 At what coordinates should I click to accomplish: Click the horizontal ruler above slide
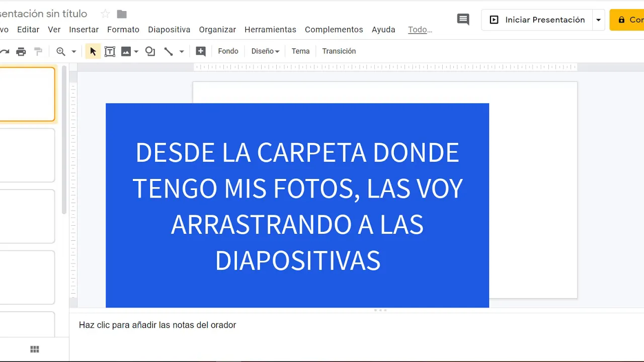point(385,67)
